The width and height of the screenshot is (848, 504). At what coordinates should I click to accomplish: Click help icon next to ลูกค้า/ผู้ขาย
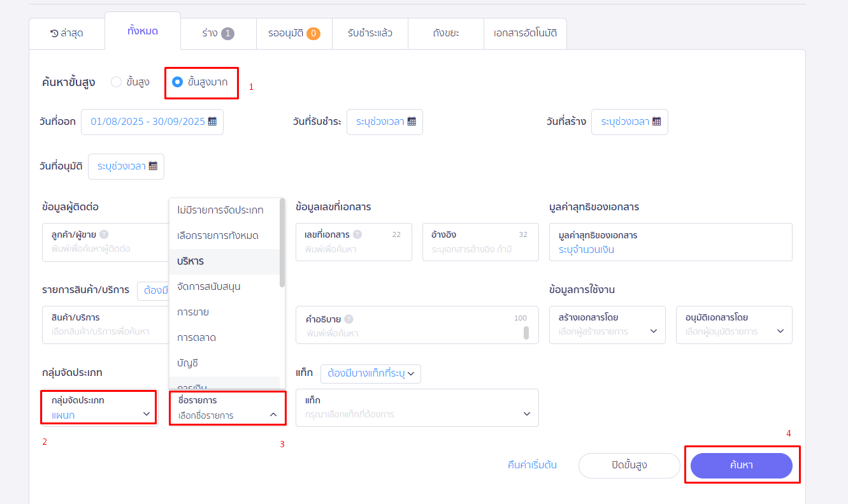[104, 234]
